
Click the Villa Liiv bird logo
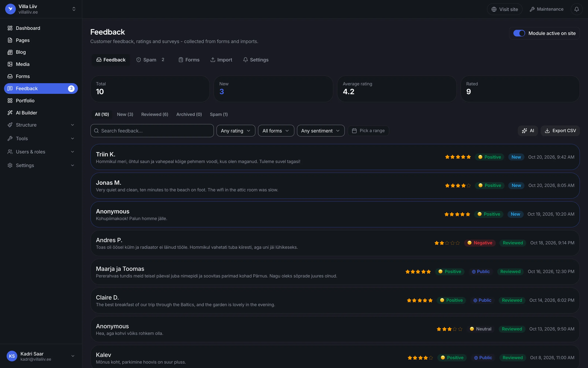[10, 9]
